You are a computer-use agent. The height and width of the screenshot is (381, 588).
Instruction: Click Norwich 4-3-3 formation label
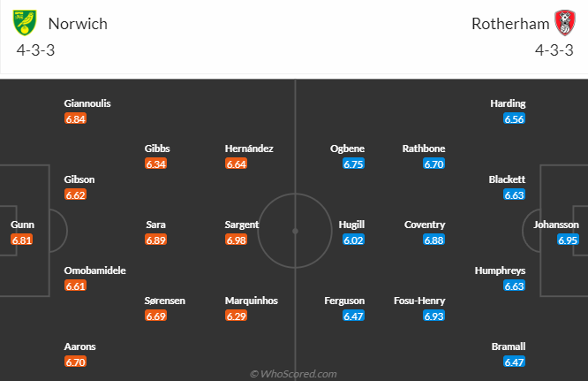click(35, 50)
